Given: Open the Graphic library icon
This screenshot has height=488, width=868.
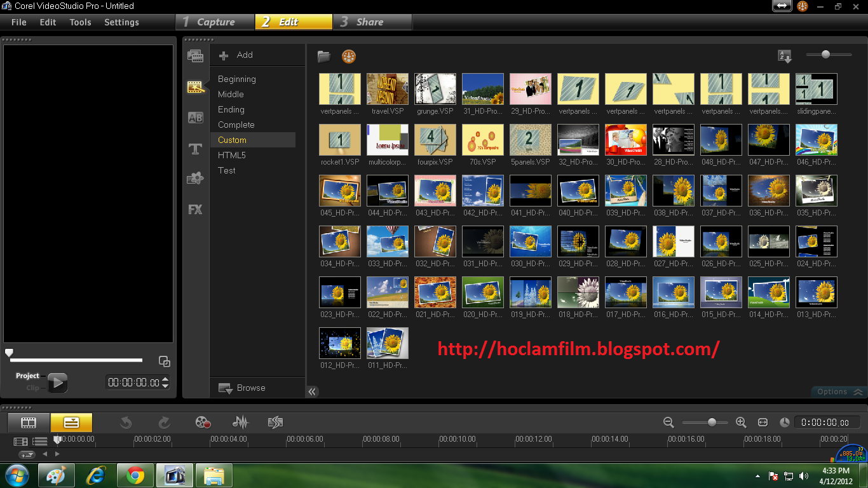Looking at the screenshot, I should tap(195, 179).
